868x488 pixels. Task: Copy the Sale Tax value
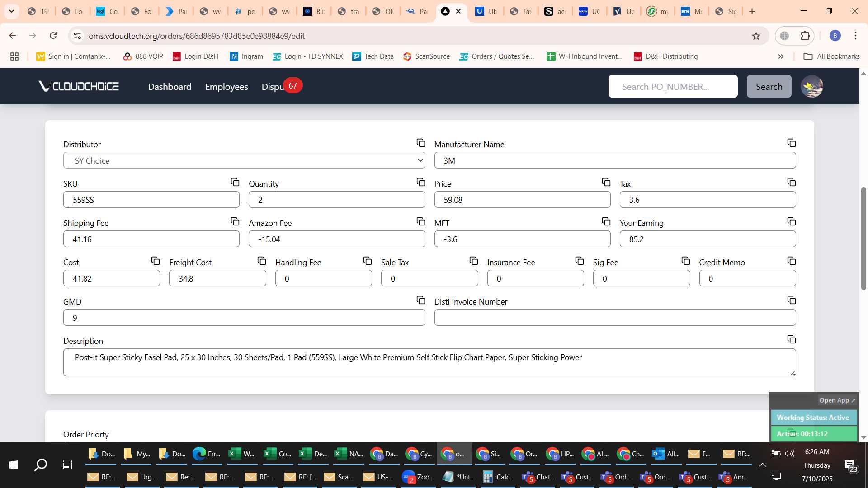[473, 261]
